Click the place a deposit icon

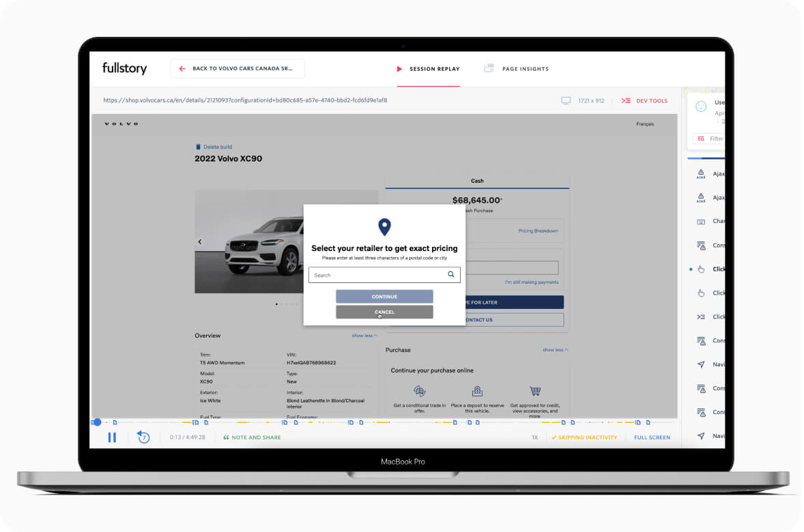click(x=477, y=391)
